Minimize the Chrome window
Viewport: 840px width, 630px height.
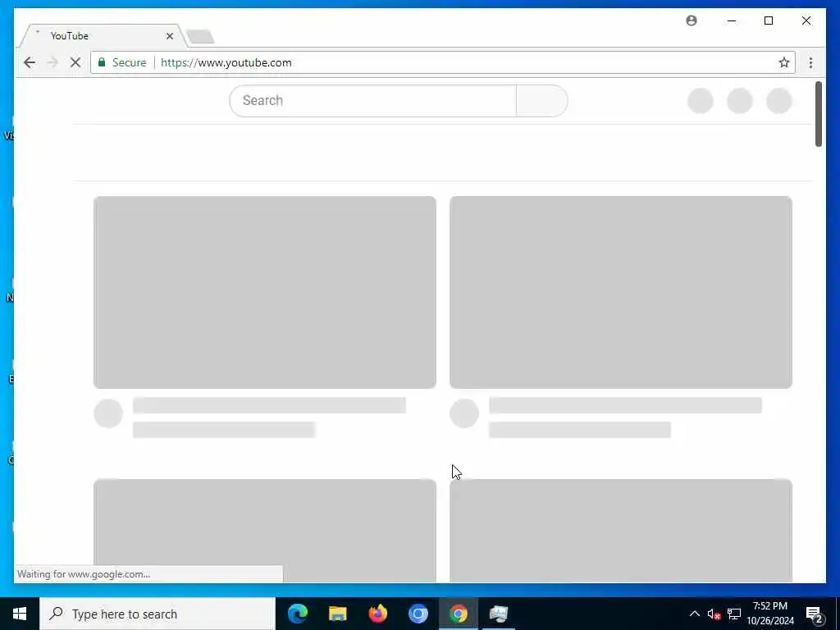coord(732,21)
